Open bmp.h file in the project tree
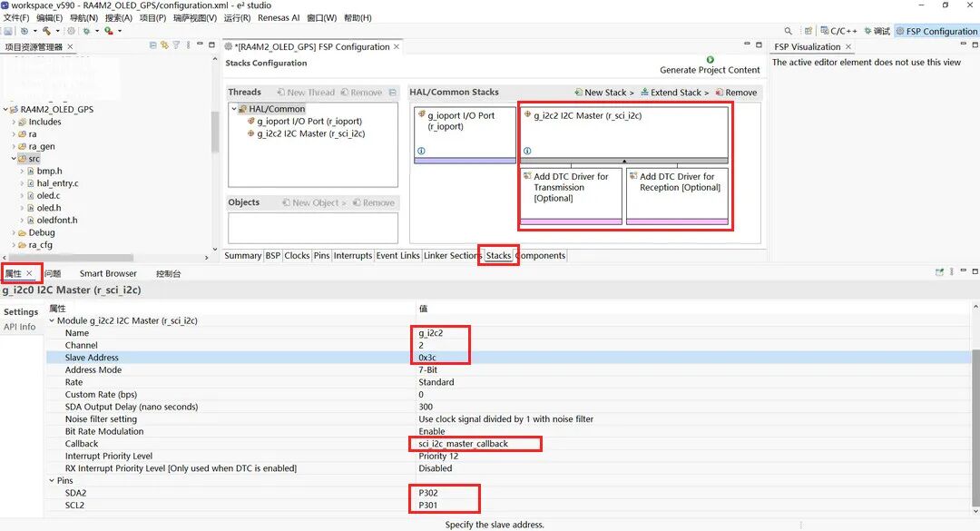Viewport: 980px width, 531px height. click(49, 171)
